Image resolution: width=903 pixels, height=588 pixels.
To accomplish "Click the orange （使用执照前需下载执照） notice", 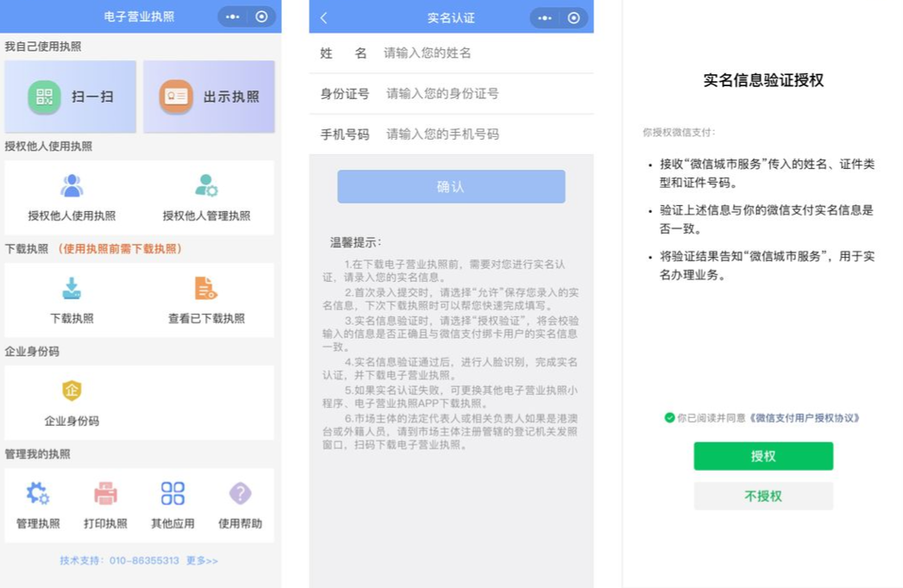I will coord(120,249).
